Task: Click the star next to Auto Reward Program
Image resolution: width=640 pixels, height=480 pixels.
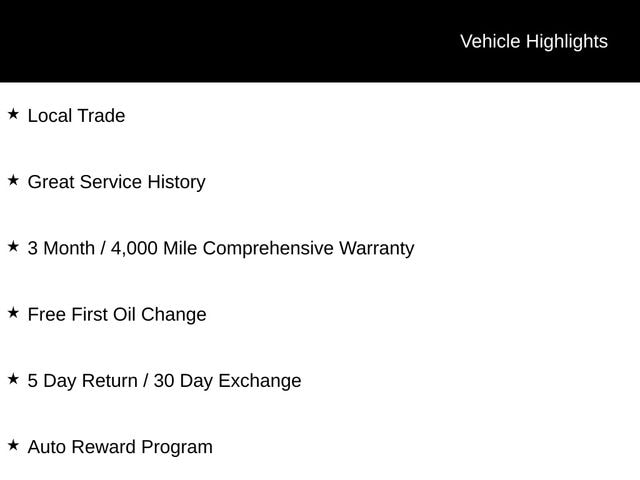Action: click(13, 445)
